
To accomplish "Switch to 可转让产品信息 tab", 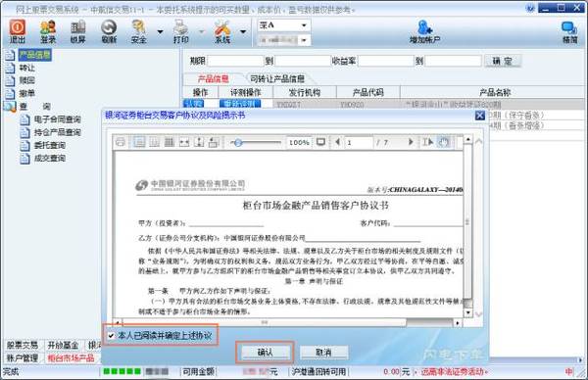I will click(x=277, y=79).
